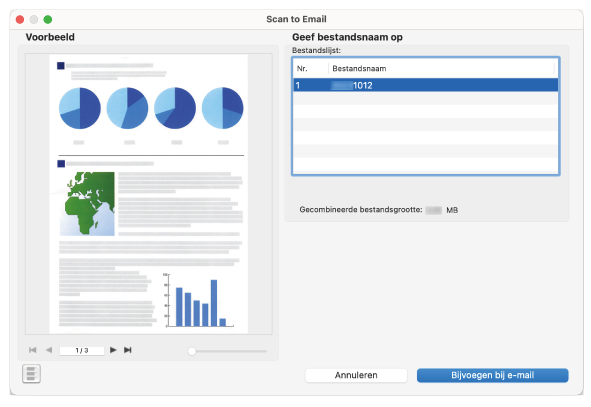
Task: Click Bijvoegen bij e-mail button
Action: [493, 375]
